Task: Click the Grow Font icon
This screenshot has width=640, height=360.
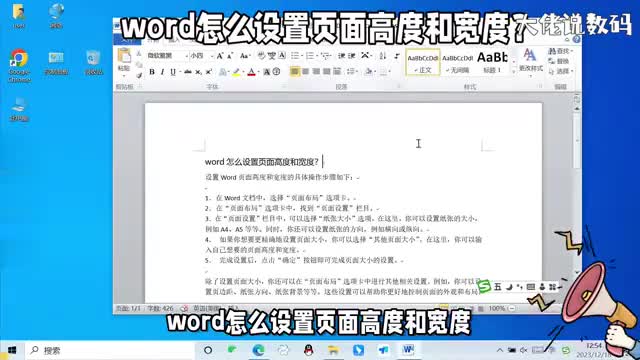Action: pyautogui.click(x=220, y=56)
